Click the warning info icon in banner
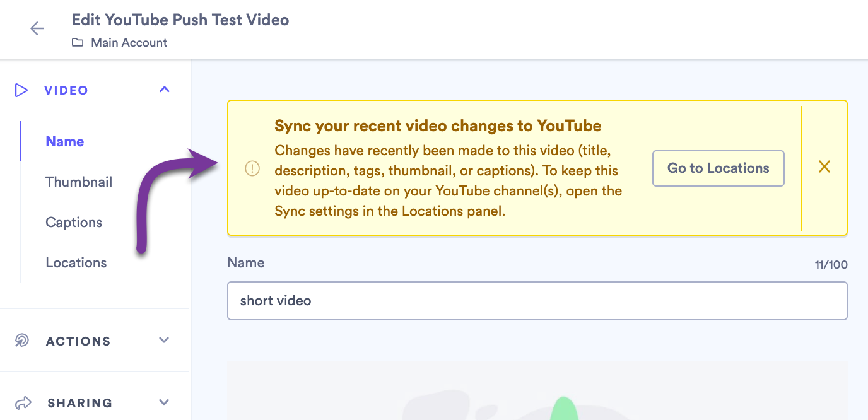 (252, 168)
